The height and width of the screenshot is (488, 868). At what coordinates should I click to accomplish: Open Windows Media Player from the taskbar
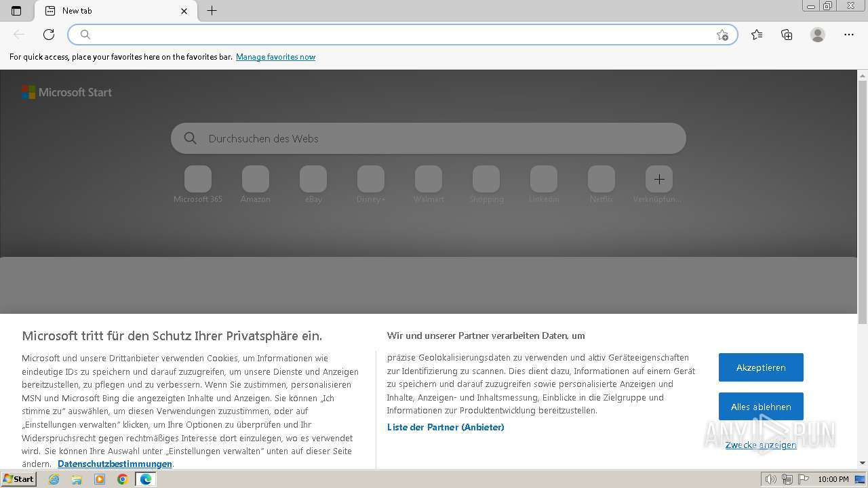pos(100,479)
